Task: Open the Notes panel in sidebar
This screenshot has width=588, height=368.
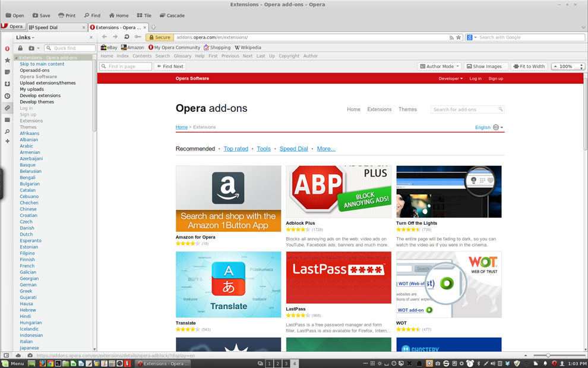Action: (x=7, y=72)
